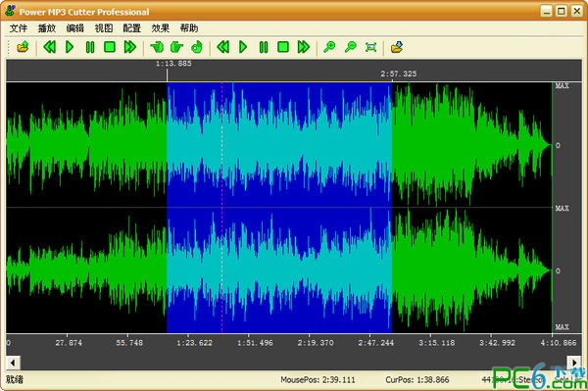This screenshot has height=391, width=588.
Task: Click stop button in the second playback group
Action: pyautogui.click(x=283, y=47)
